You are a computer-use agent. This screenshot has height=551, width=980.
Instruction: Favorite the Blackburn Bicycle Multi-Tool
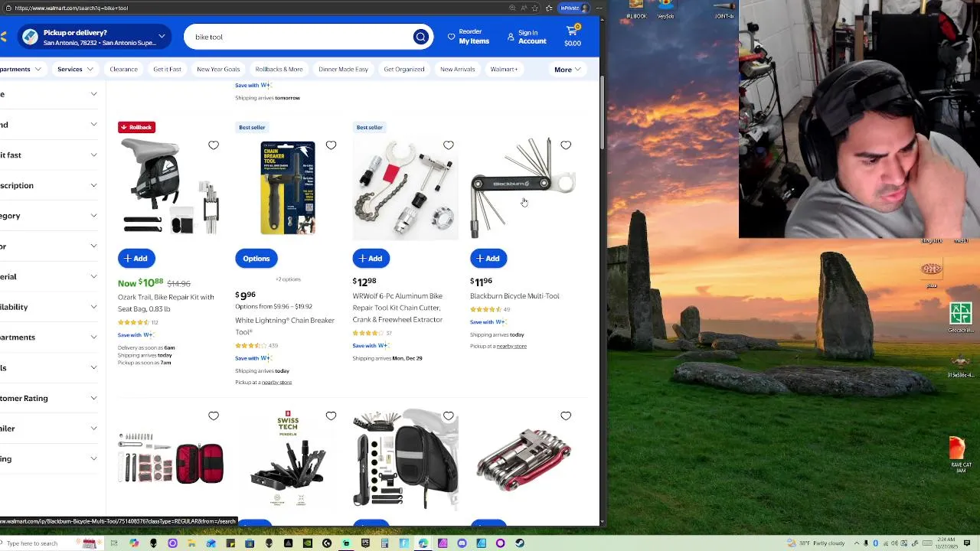[x=566, y=145]
